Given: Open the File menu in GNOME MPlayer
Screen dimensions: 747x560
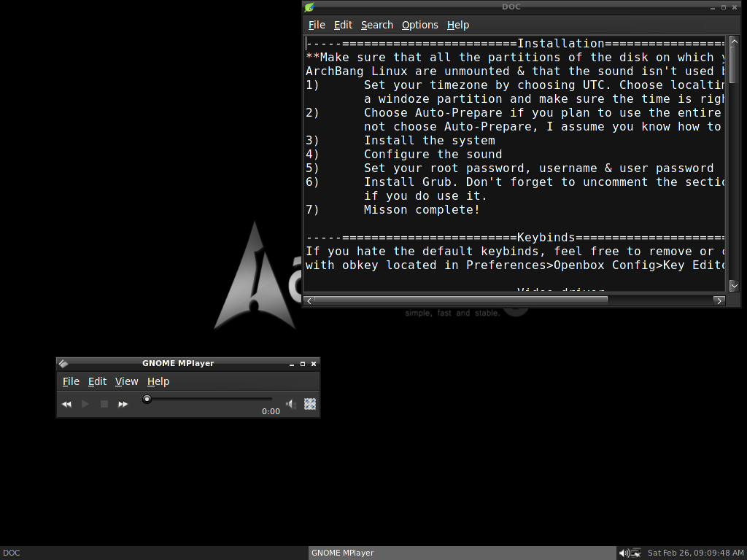Looking at the screenshot, I should [71, 381].
